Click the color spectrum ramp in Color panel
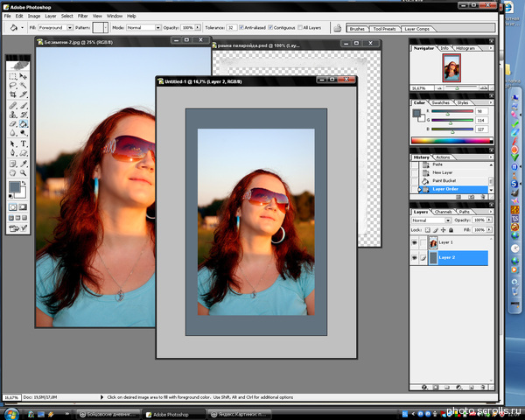Viewport: 525px width, 420px height. pyautogui.click(x=451, y=140)
